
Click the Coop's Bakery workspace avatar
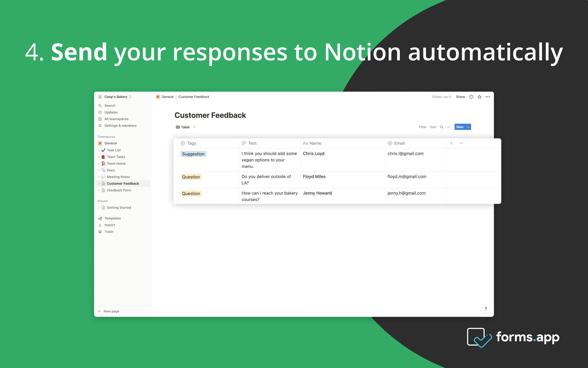100,97
